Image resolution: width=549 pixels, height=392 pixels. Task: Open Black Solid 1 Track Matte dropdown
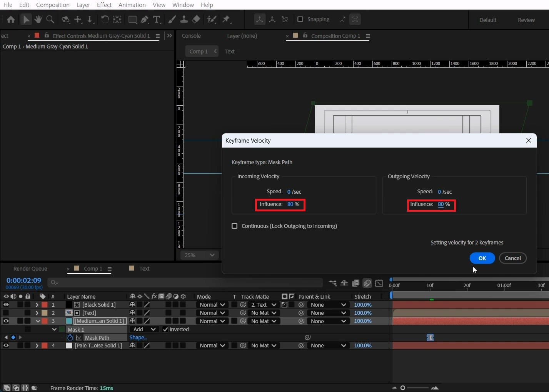click(x=264, y=305)
